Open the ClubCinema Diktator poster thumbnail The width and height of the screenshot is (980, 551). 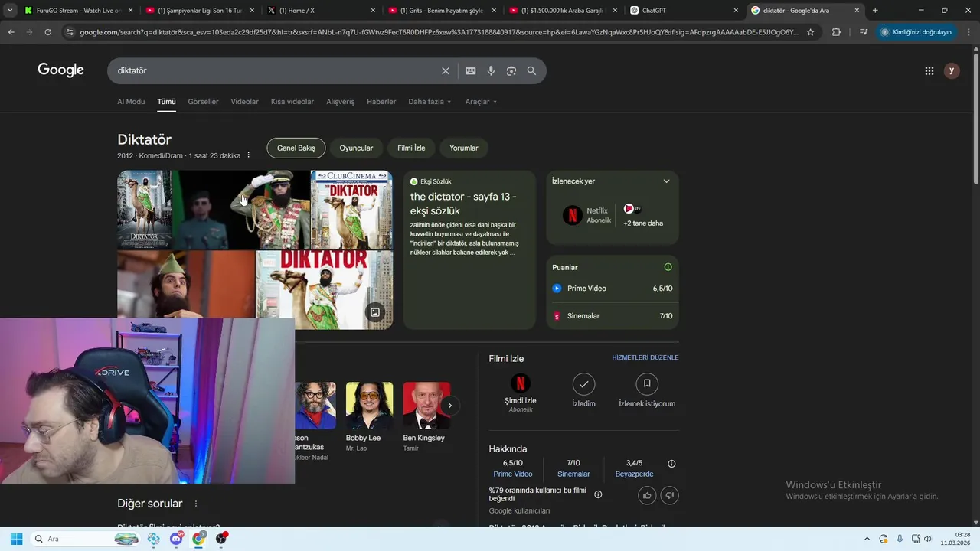pyautogui.click(x=351, y=210)
